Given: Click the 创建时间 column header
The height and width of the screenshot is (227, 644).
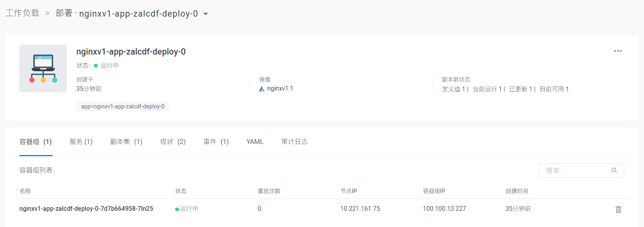Looking at the screenshot, I should [x=517, y=191].
